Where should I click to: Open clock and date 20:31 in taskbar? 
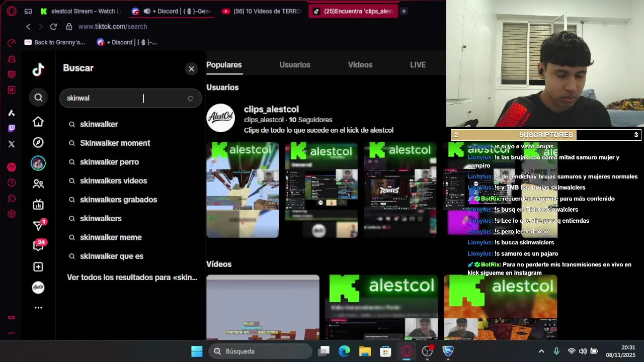tap(621, 351)
